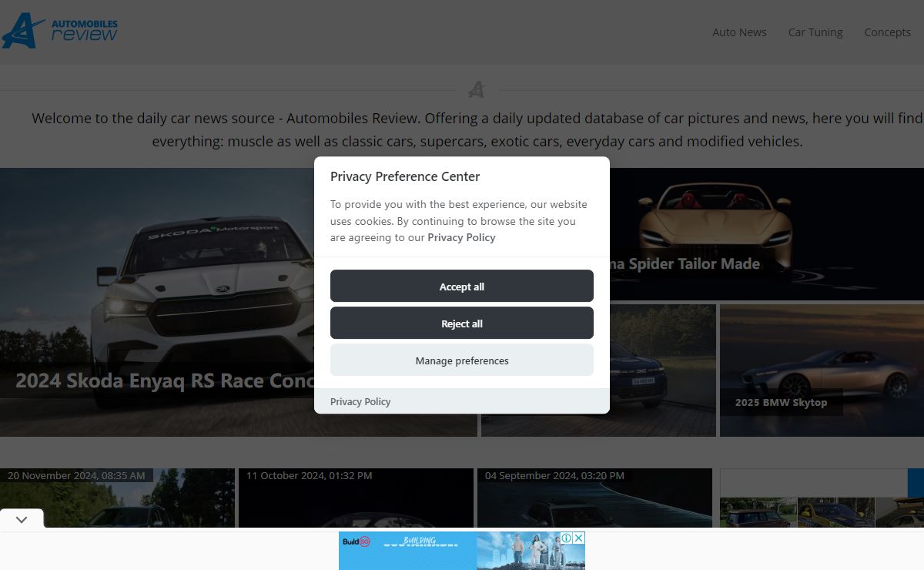This screenshot has width=924, height=570.
Task: Open Privacy Policy link in dialog footer
Action: coord(360,401)
